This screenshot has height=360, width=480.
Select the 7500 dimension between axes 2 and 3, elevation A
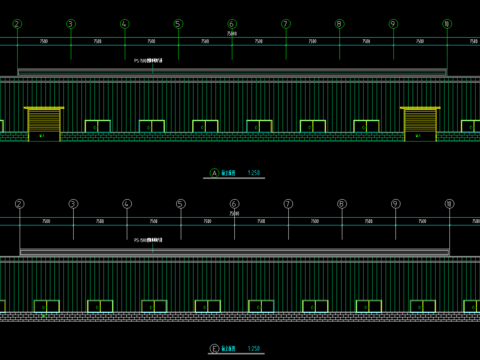point(44,41)
